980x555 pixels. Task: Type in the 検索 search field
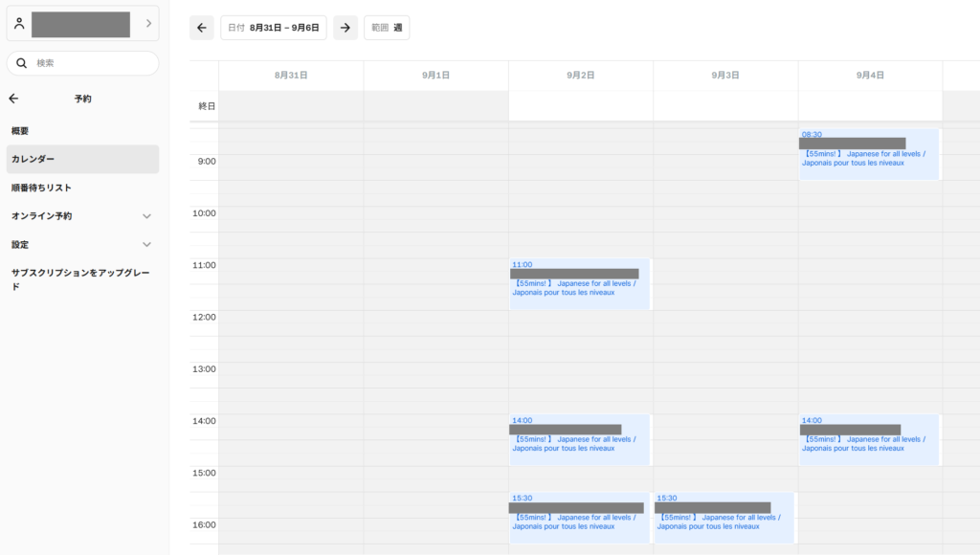click(91, 63)
